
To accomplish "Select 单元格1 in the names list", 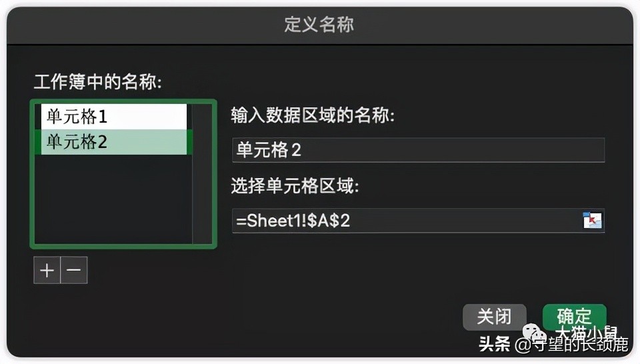I will tap(114, 117).
